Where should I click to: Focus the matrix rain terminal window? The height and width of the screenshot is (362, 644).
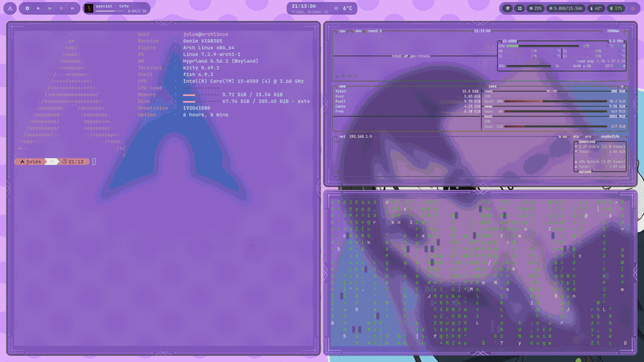point(480,273)
